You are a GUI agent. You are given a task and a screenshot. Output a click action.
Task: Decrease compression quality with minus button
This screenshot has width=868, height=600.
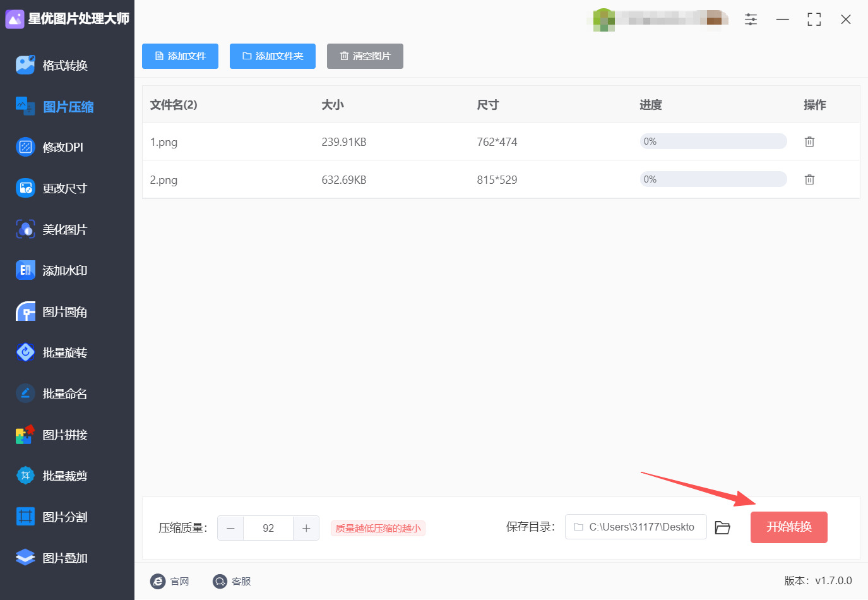coord(230,528)
